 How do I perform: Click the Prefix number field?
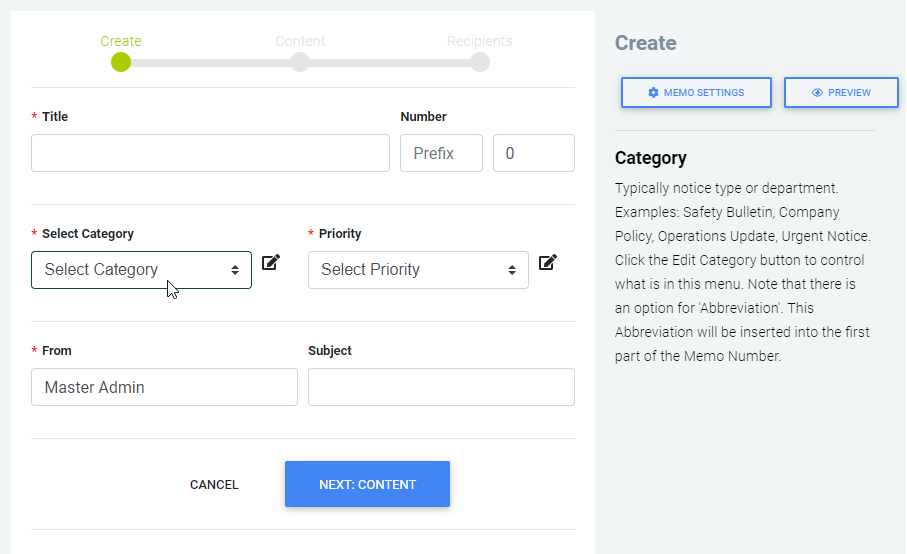pos(441,153)
